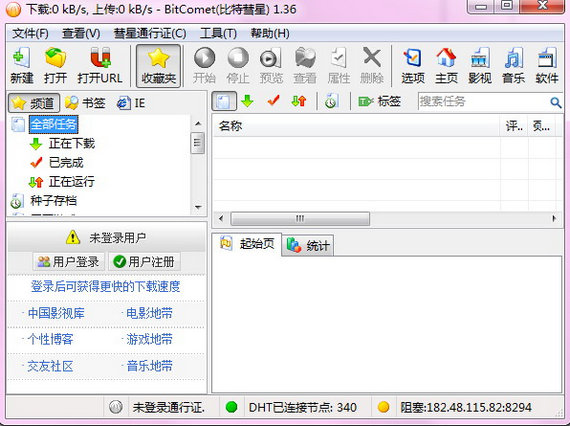Click the 影视 (Movies) toolbar icon
The image size is (570, 426).
click(480, 58)
